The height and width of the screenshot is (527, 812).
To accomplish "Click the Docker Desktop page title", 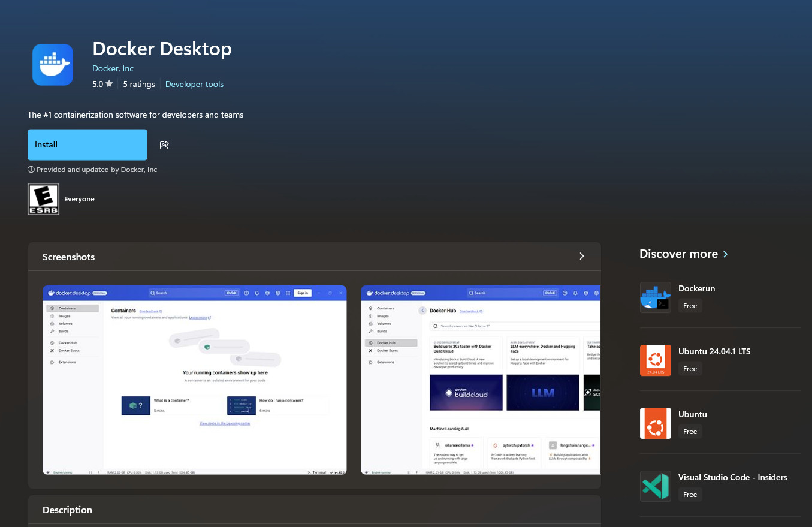I will [x=162, y=49].
